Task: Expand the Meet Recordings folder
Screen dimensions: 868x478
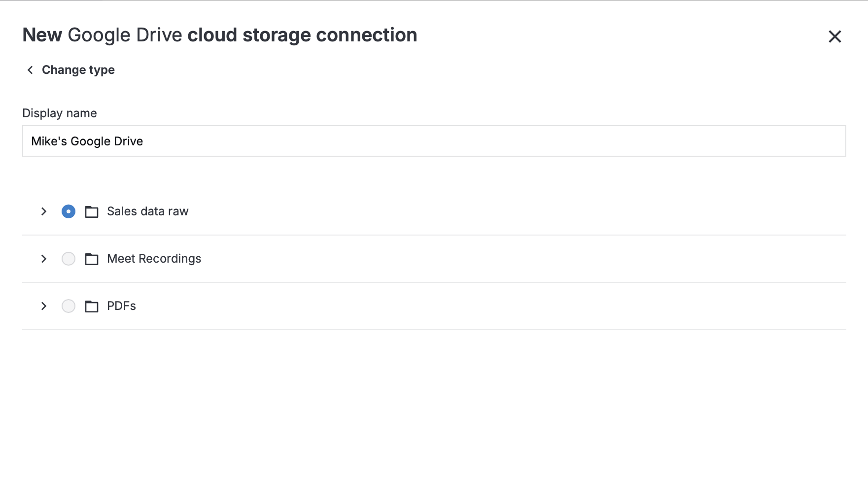Action: coord(44,259)
